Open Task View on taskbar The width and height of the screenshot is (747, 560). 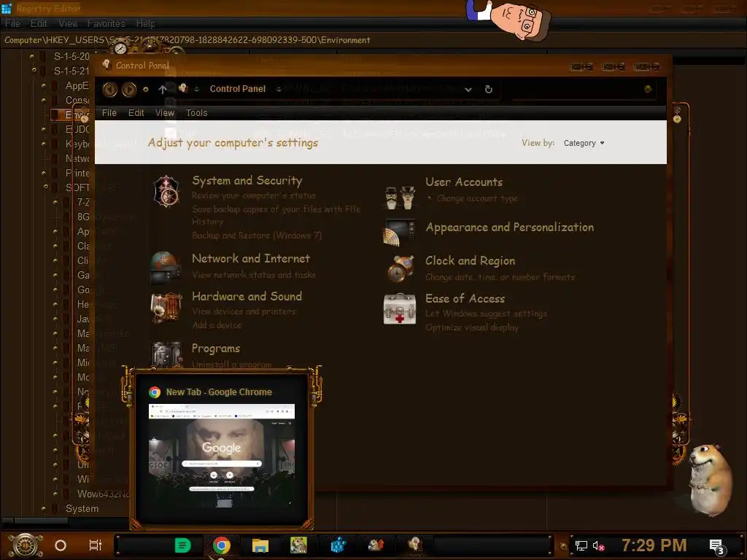tap(96, 545)
